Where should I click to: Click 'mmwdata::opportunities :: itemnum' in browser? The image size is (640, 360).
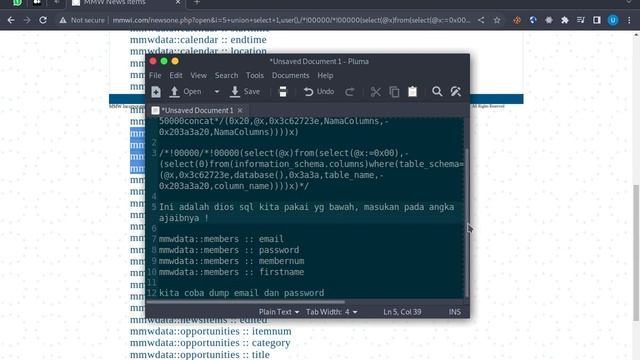(x=211, y=331)
